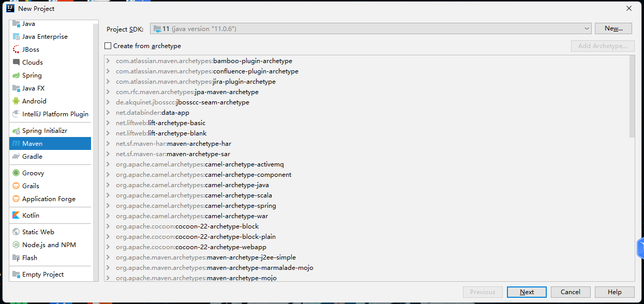Click the red JBoss icon

pos(16,50)
